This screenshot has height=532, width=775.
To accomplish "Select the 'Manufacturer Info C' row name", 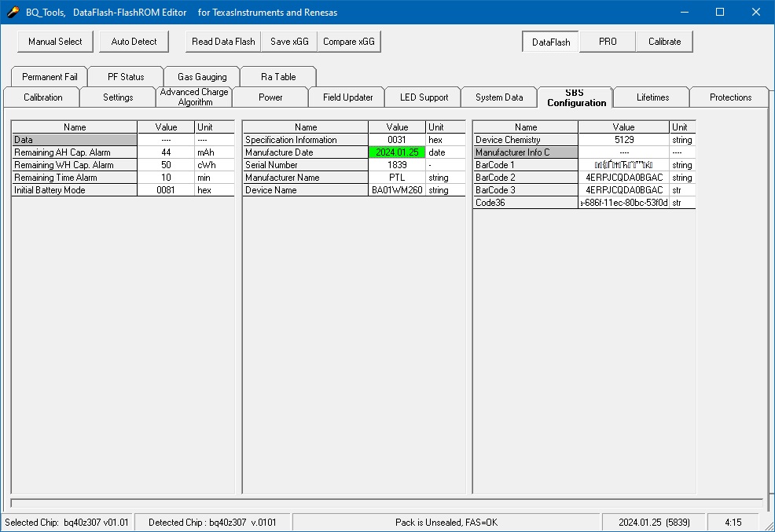I will (525, 152).
